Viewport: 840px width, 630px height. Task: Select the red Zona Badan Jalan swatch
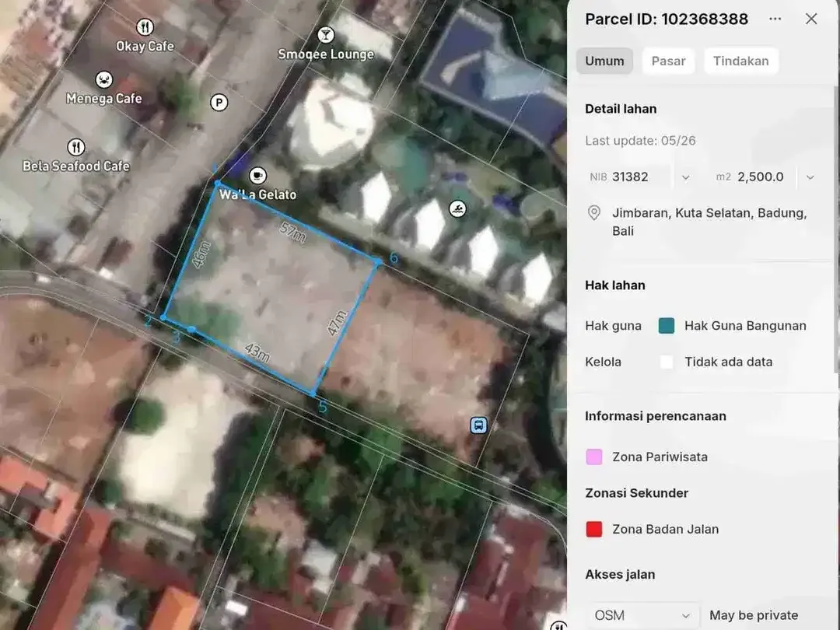(x=594, y=530)
